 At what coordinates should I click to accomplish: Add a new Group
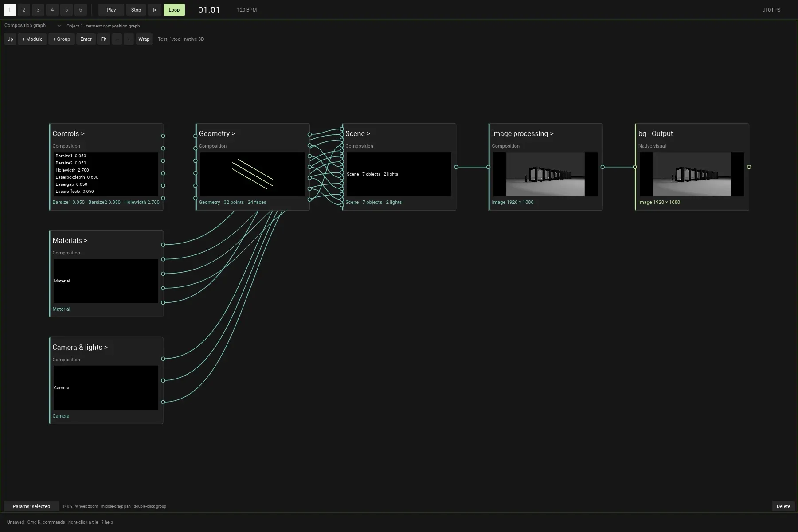pos(62,39)
